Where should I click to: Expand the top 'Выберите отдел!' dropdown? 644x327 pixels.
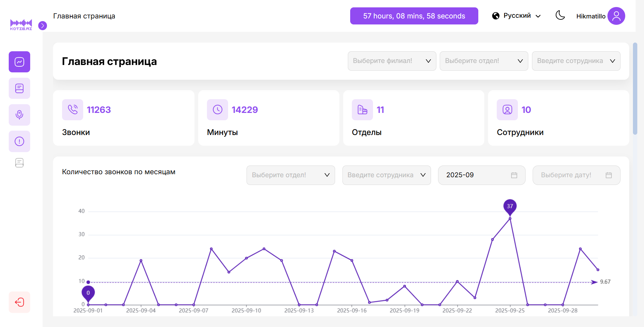coord(484,61)
